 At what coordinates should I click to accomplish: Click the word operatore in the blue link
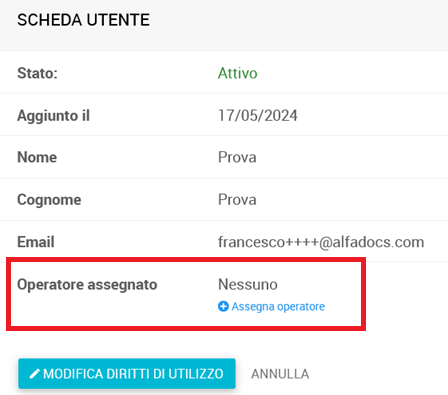pos(301,307)
